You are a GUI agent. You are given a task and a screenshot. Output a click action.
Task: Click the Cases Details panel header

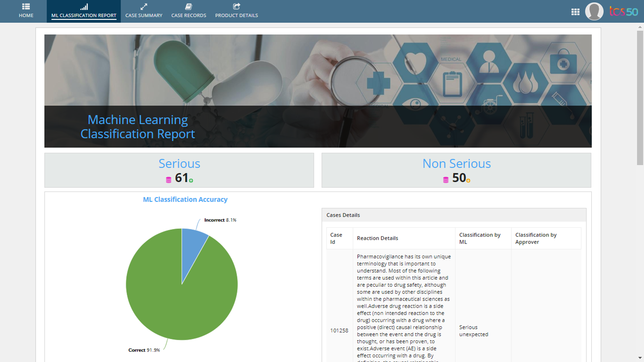click(454, 215)
